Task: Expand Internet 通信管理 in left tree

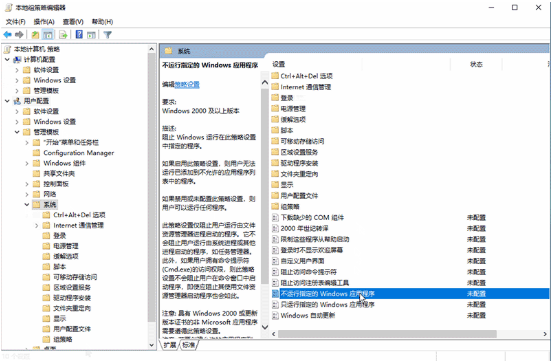Action: click(37, 225)
